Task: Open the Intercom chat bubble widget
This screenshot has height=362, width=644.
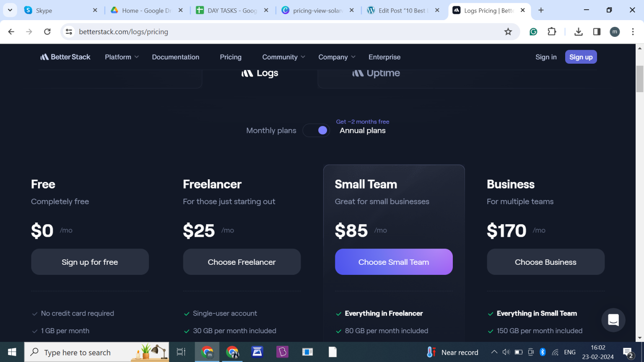Action: click(x=613, y=320)
